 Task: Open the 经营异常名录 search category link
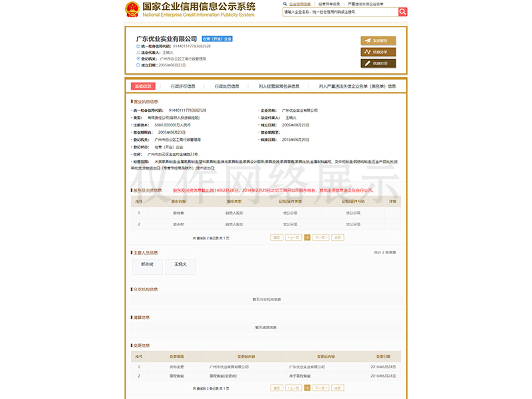point(329,4)
